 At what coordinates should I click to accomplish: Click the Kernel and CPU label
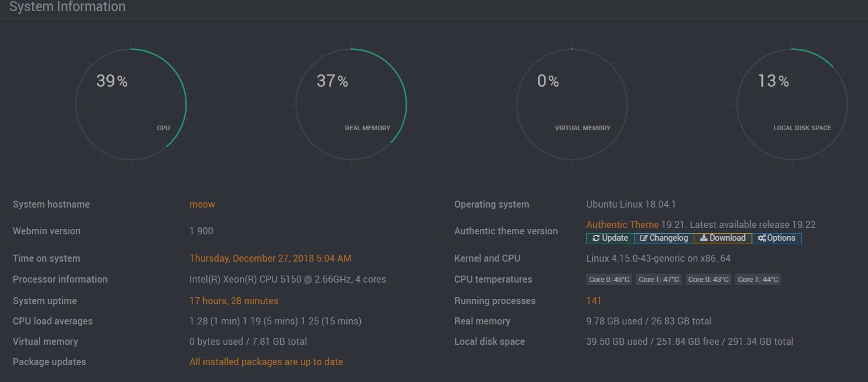487,258
